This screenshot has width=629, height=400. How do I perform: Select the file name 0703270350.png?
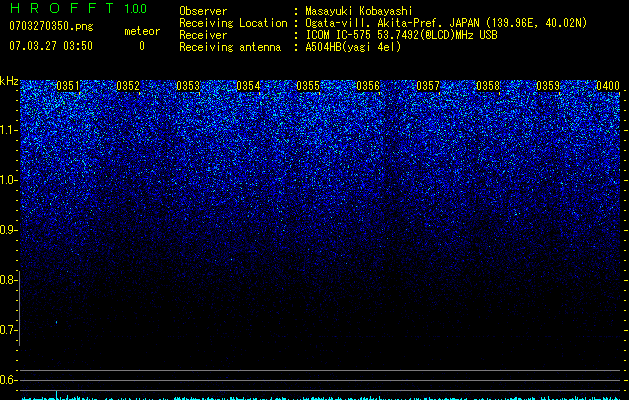pyautogui.click(x=51, y=26)
